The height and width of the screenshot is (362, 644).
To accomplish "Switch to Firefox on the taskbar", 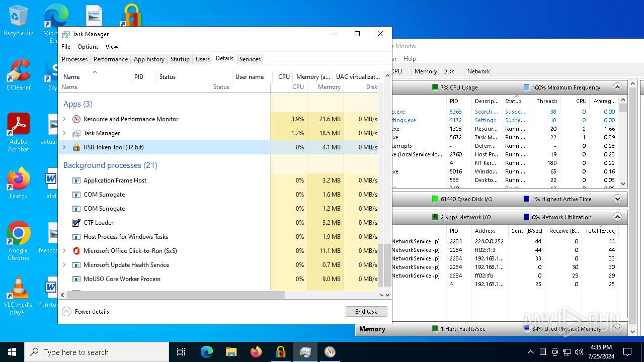I will coord(256,352).
